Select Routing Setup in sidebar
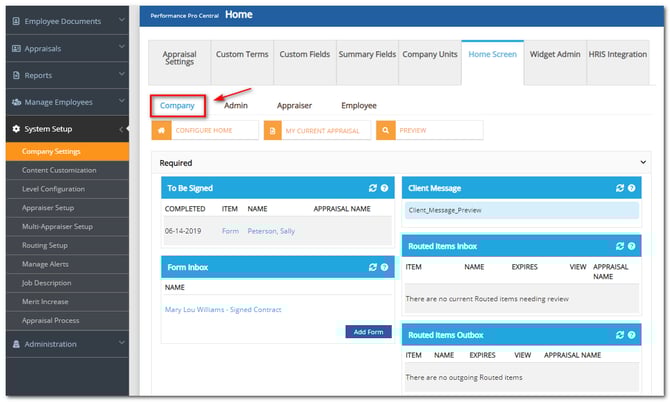Viewport: 670px width, 402px height. pos(45,245)
